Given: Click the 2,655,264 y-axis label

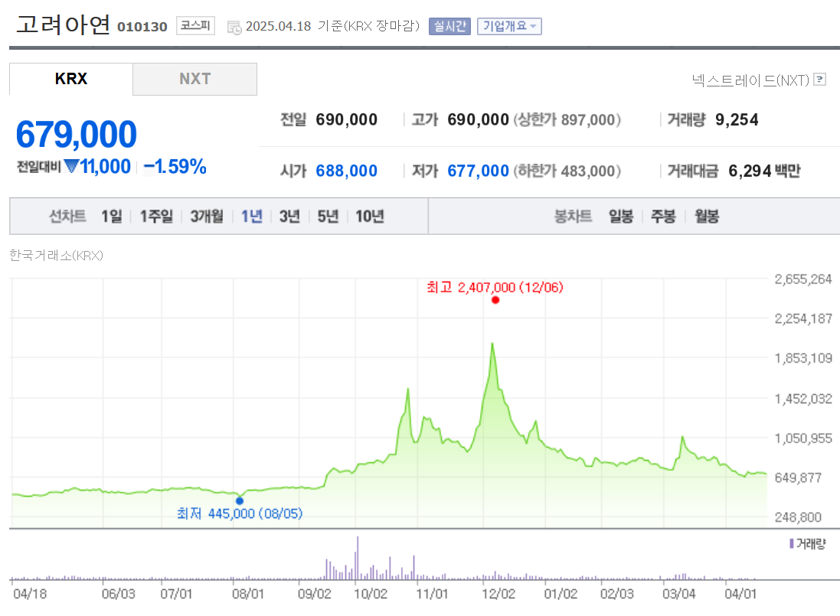Looking at the screenshot, I should [x=803, y=279].
